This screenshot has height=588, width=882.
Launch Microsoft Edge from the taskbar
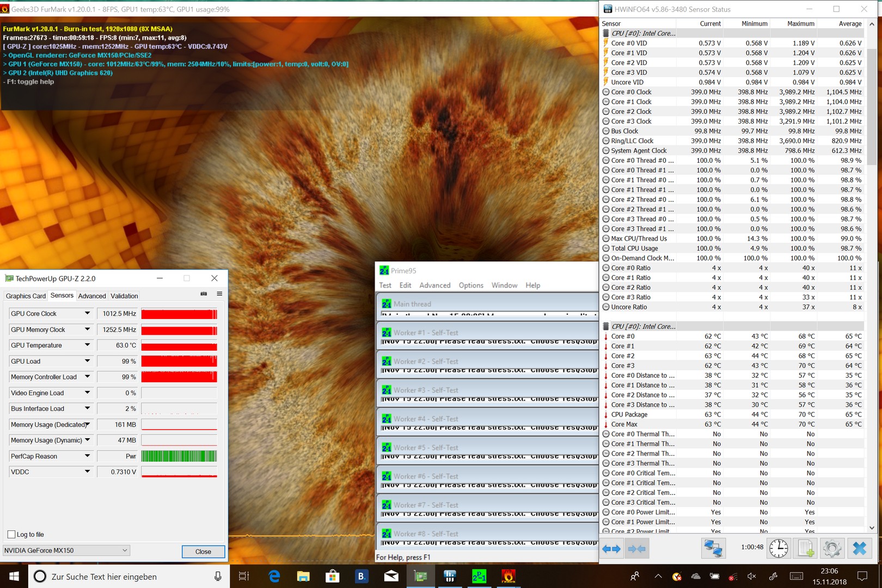point(274,576)
